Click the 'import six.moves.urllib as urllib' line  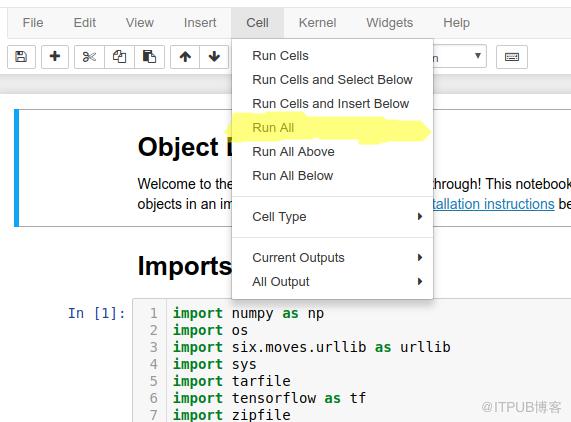coord(312,347)
